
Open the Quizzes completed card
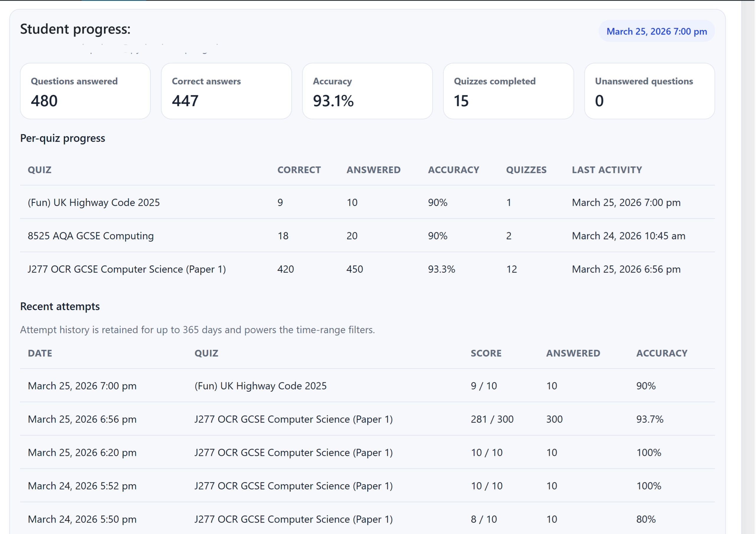click(x=508, y=91)
